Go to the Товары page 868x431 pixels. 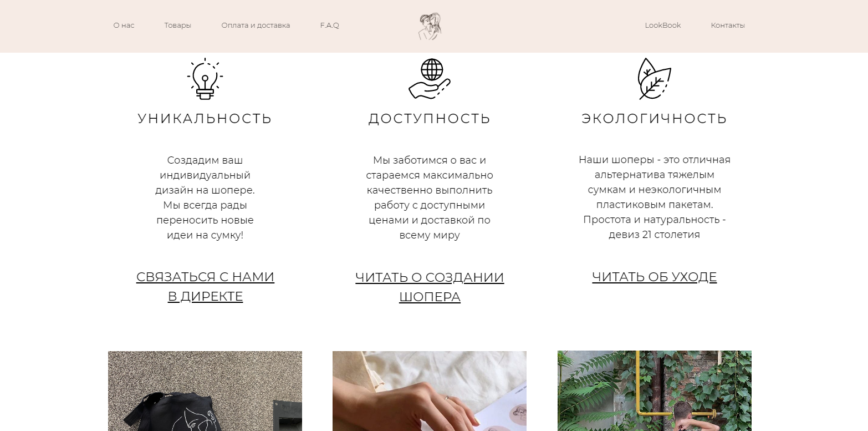click(178, 26)
